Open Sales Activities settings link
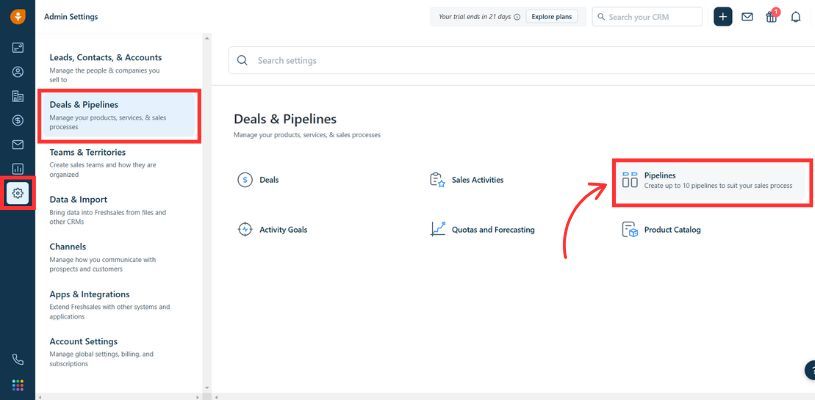Screen dimensions: 815x400 click(477, 180)
